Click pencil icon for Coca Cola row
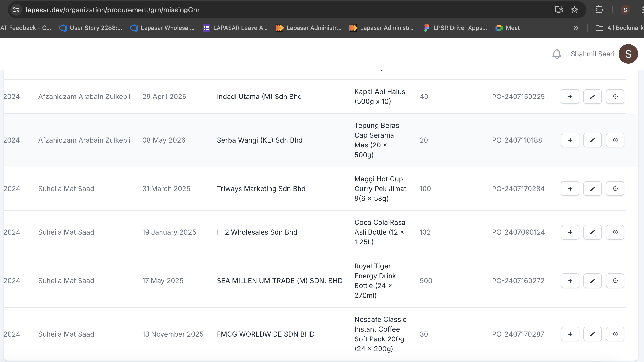 point(592,232)
